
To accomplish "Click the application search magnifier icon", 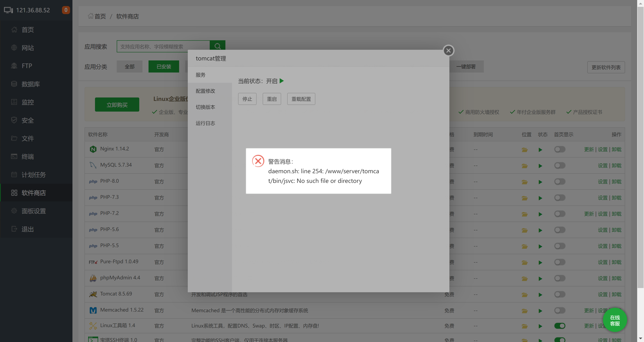I will (217, 46).
